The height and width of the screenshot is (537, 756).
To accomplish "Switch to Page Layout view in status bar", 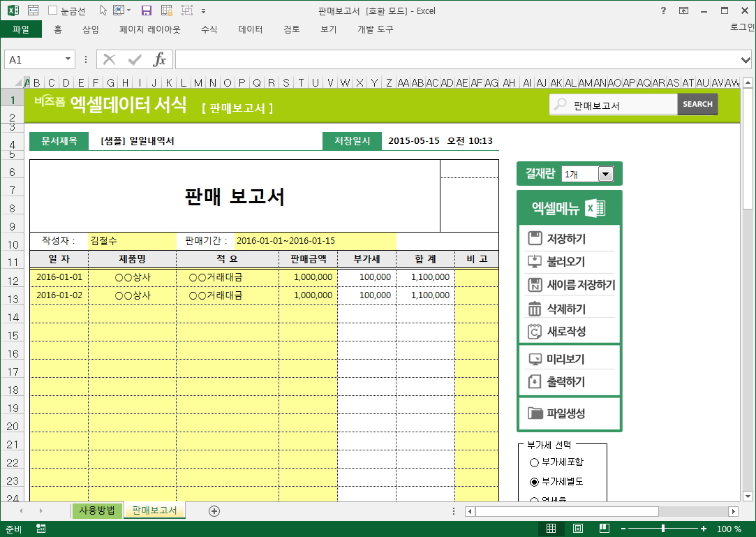I will [x=578, y=529].
